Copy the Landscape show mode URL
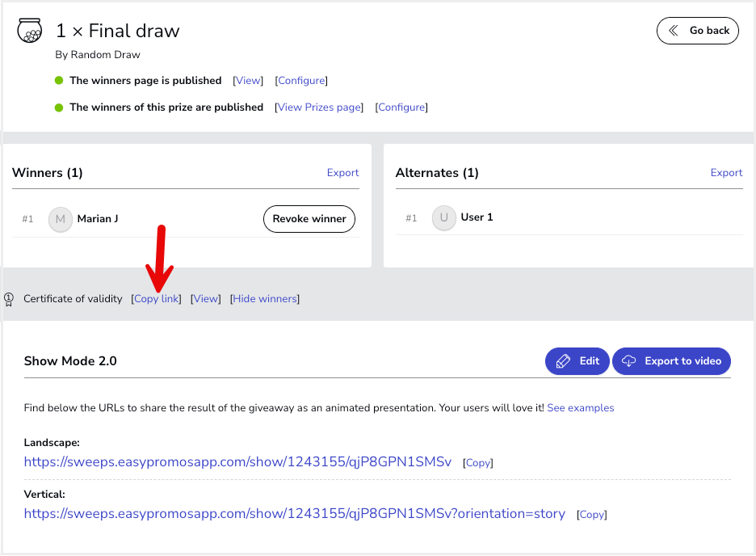 [x=478, y=463]
